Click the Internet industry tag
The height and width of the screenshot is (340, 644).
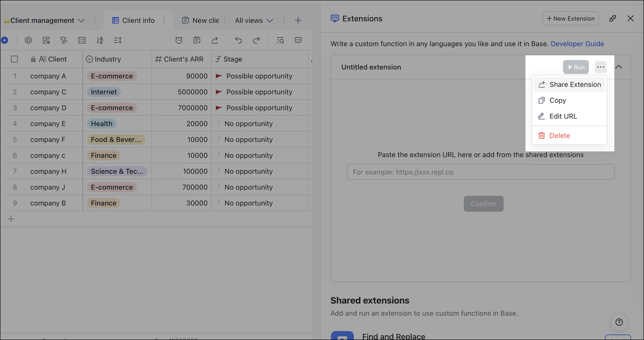[x=104, y=92]
